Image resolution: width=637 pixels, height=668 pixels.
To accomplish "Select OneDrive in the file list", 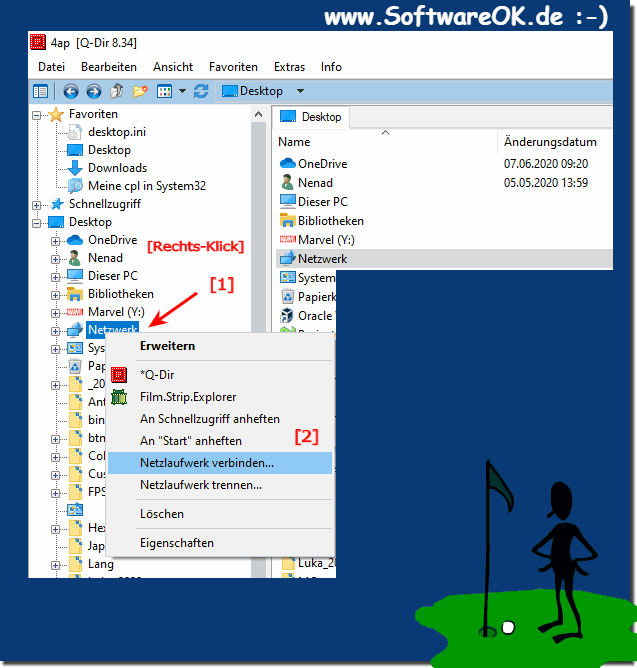I will pyautogui.click(x=322, y=164).
